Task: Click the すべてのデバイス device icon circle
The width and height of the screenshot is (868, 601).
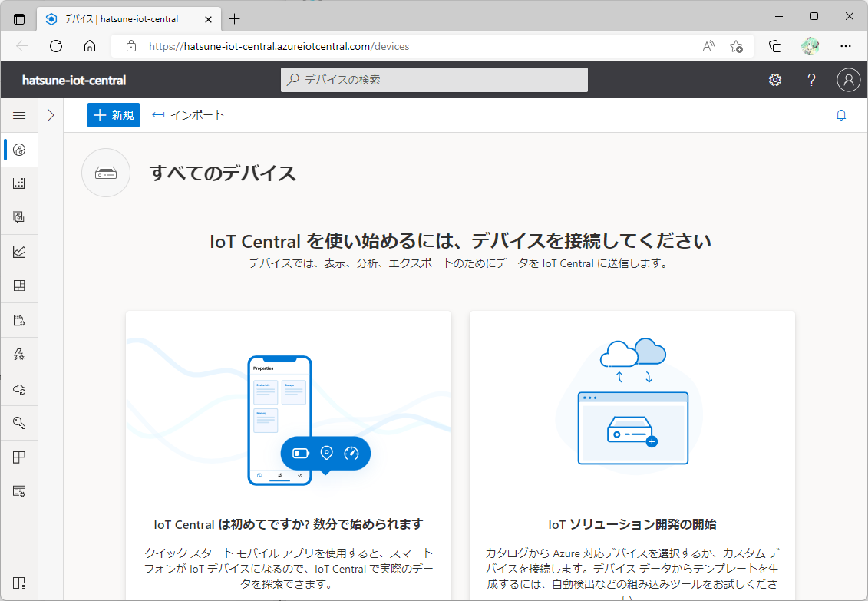Action: pyautogui.click(x=106, y=173)
